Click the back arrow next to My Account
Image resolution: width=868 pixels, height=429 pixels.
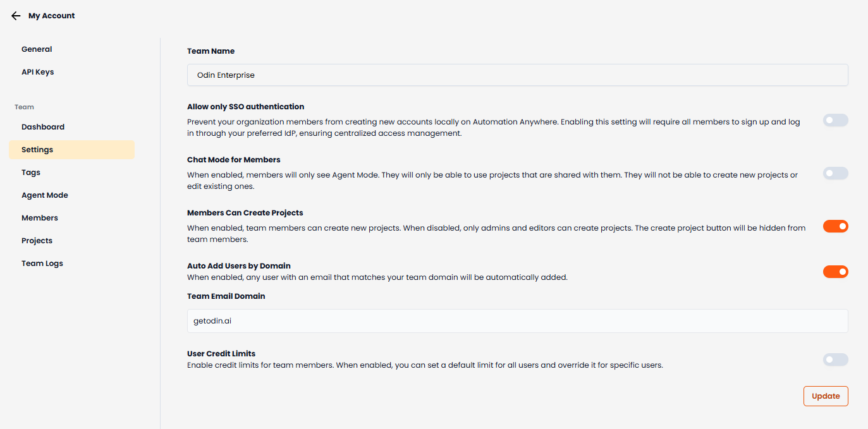(16, 15)
